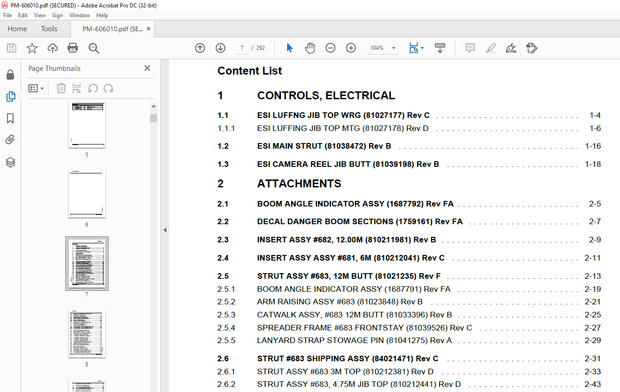The height and width of the screenshot is (392, 620).
Task: Click the upload to cloud icon
Action: (x=53, y=48)
